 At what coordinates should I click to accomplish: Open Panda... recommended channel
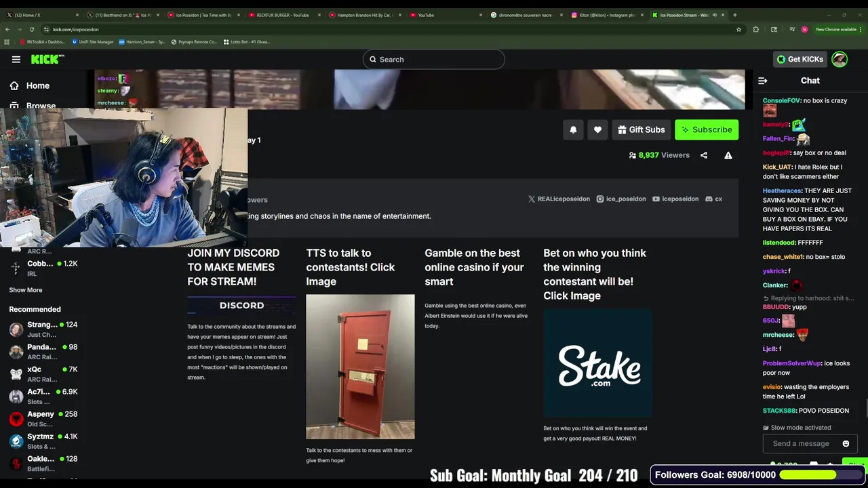tap(44, 352)
